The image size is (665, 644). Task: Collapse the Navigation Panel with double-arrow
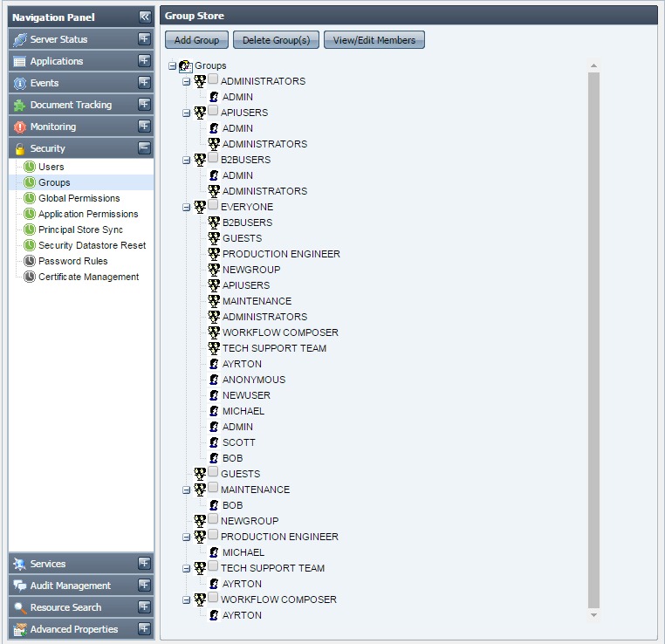coord(145,17)
